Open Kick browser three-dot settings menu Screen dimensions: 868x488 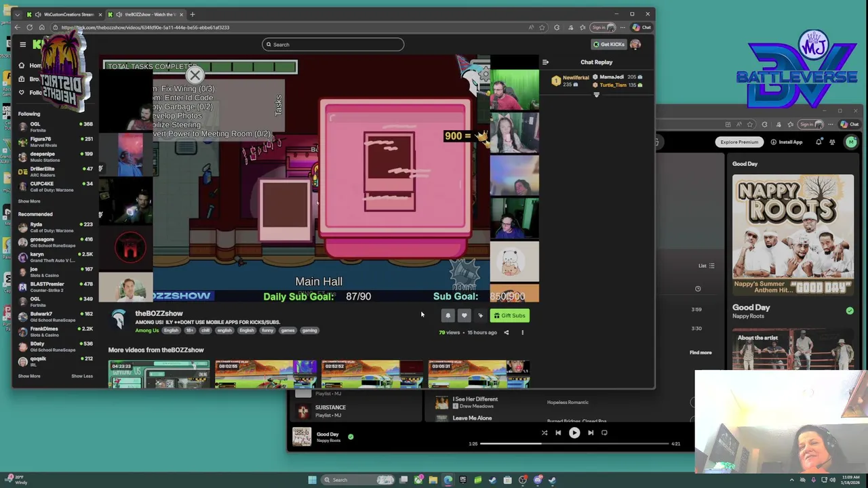click(x=623, y=28)
